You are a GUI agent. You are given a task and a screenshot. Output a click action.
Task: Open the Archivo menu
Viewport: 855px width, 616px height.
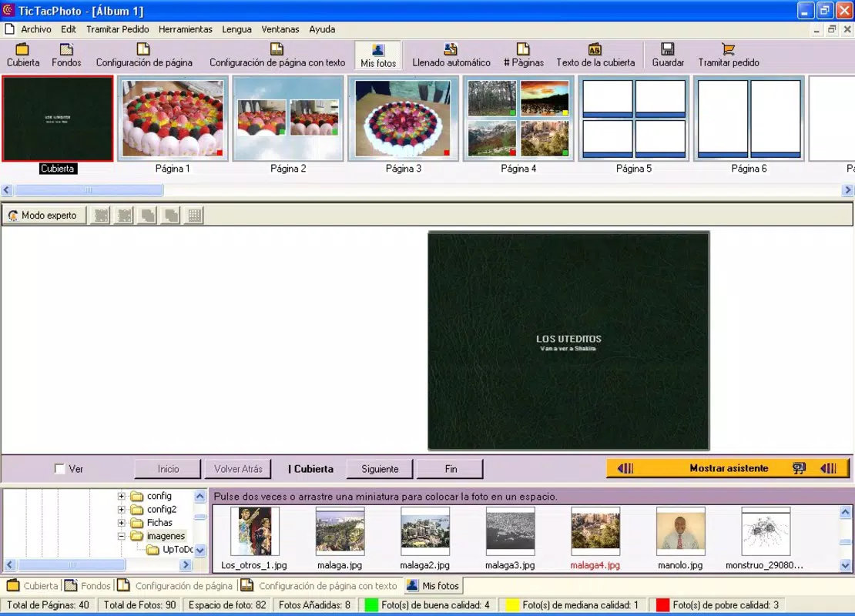[x=36, y=29]
